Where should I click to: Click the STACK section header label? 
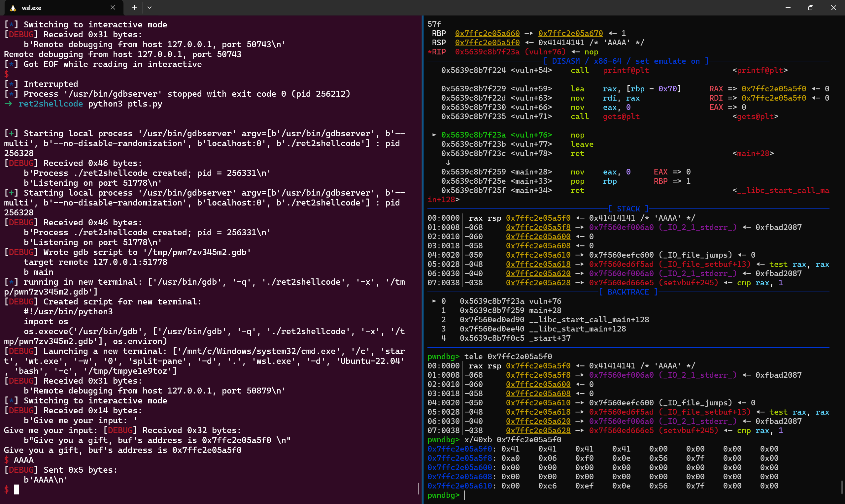628,208
